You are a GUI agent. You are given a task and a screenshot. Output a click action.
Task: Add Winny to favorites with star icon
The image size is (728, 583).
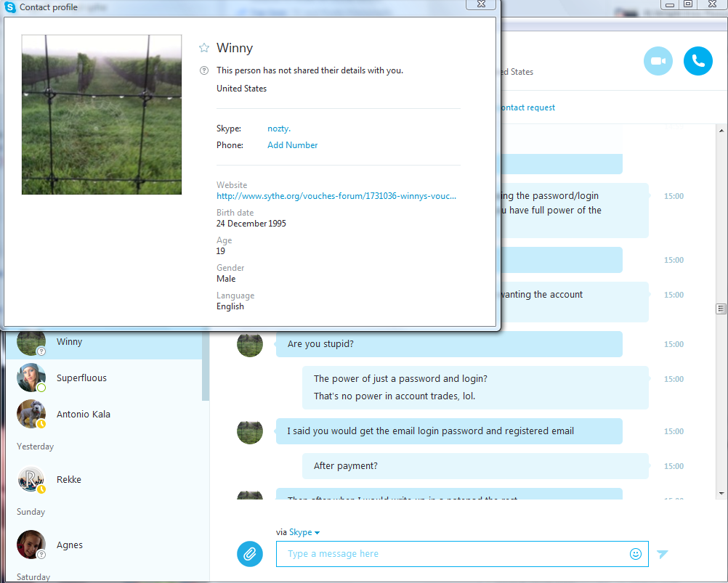tap(204, 48)
